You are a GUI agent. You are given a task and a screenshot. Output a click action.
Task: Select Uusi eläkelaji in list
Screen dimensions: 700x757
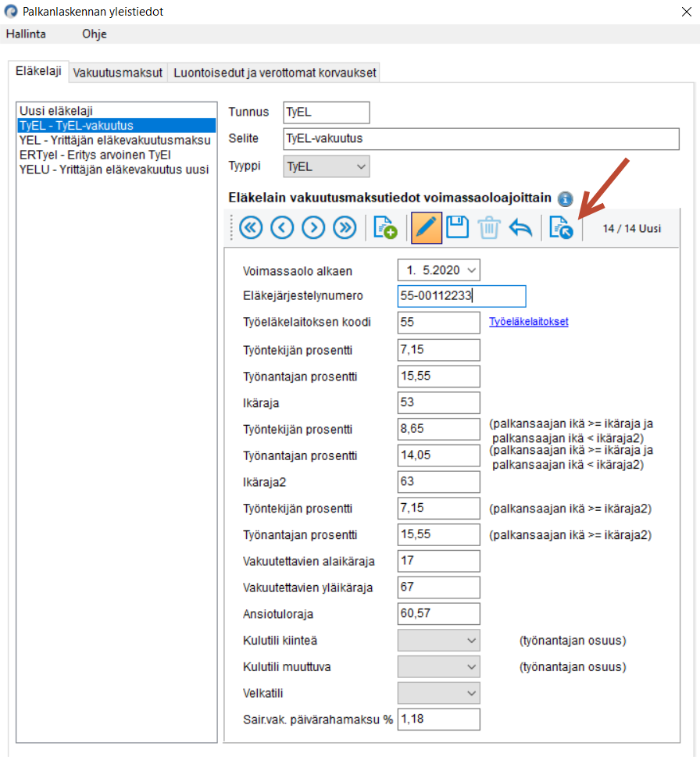pos(116,111)
